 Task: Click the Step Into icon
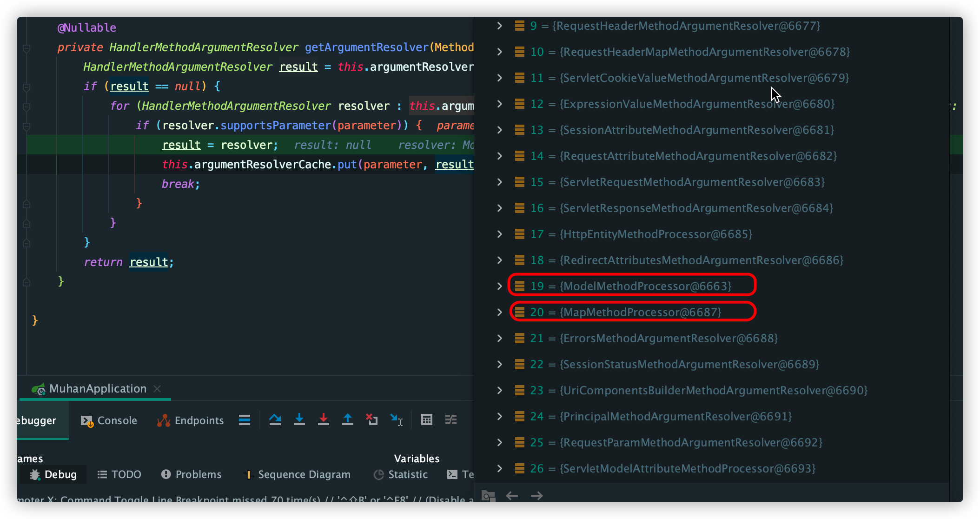pyautogui.click(x=299, y=420)
